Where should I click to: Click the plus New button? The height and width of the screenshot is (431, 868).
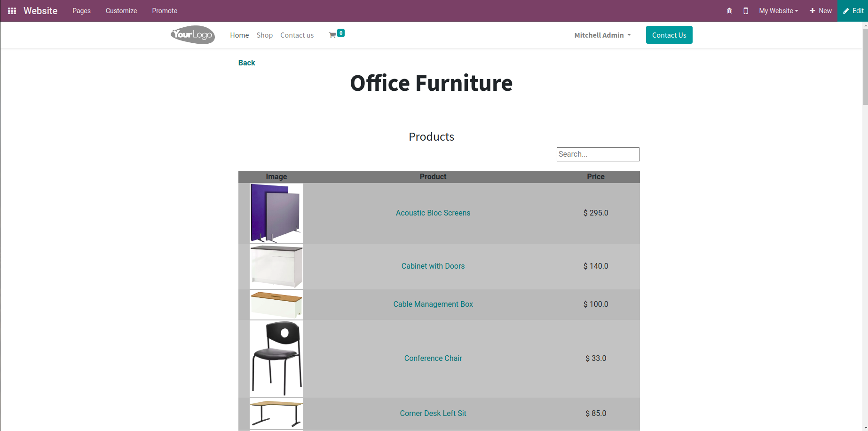click(x=821, y=11)
